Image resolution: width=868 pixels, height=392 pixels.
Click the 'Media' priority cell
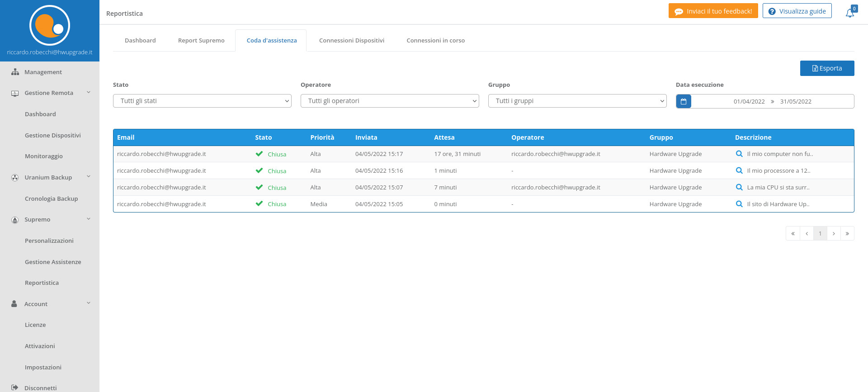[319, 204]
